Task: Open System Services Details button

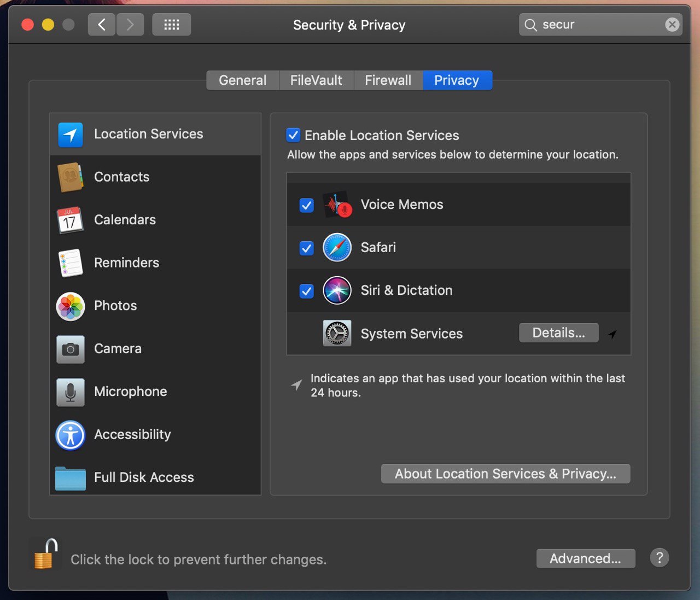Action: tap(559, 333)
